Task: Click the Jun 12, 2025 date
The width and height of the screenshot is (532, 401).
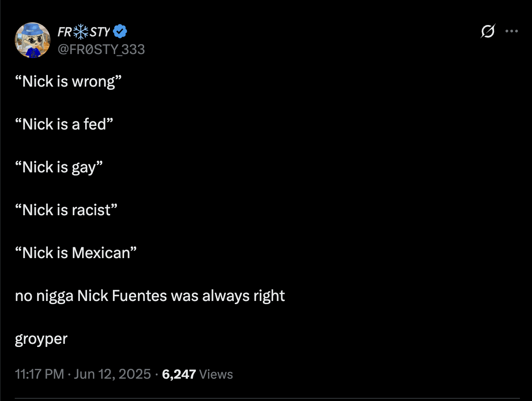Action: coord(112,374)
